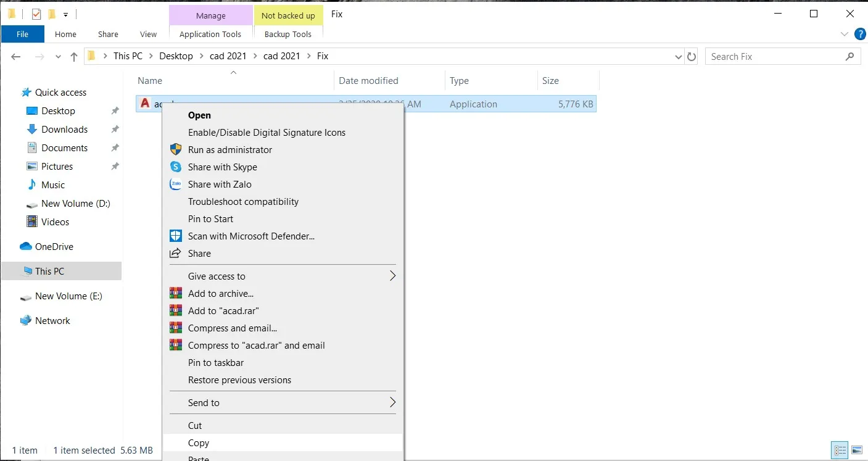Create a new folder using the Quick Access Toolbar icon

pyautogui.click(x=52, y=14)
